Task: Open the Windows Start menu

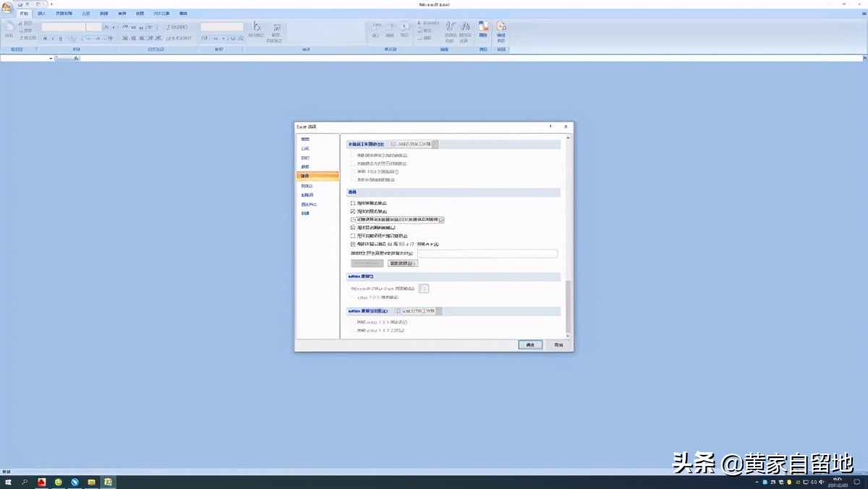Action: tap(8, 482)
